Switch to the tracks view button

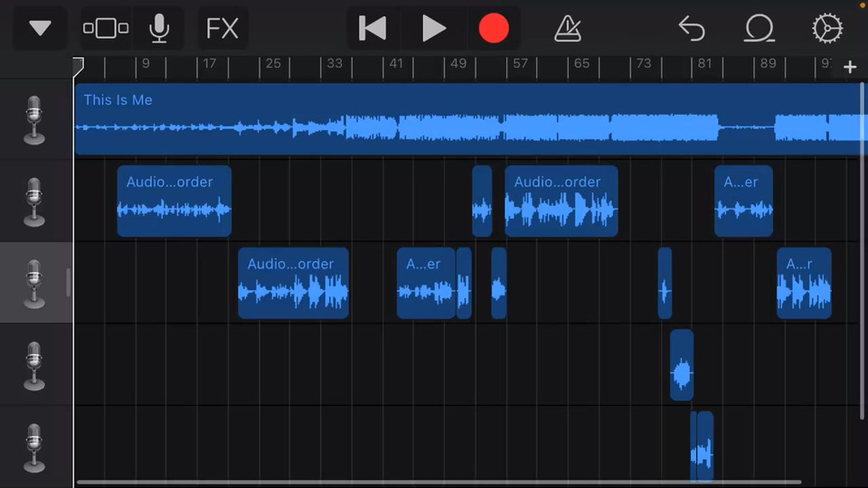(x=106, y=28)
